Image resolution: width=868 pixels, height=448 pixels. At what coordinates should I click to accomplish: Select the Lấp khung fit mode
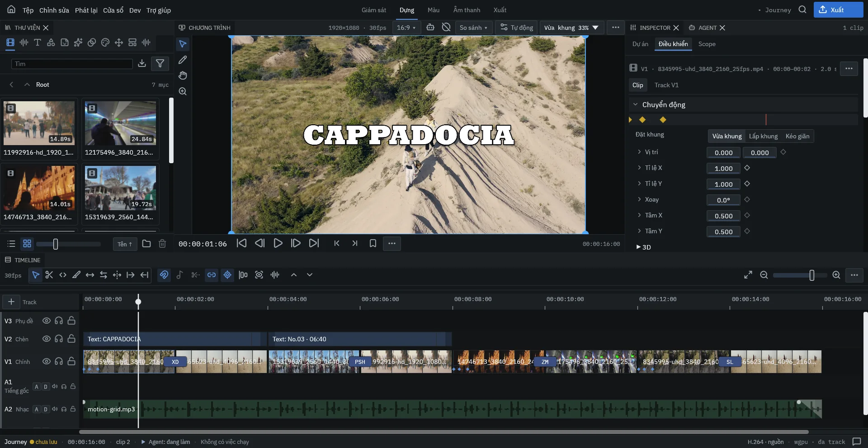point(763,136)
